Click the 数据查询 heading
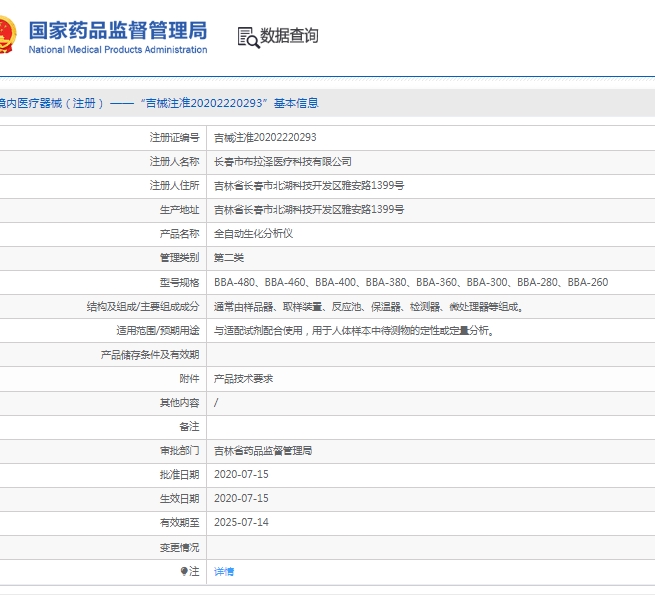The image size is (655, 595). coord(289,36)
